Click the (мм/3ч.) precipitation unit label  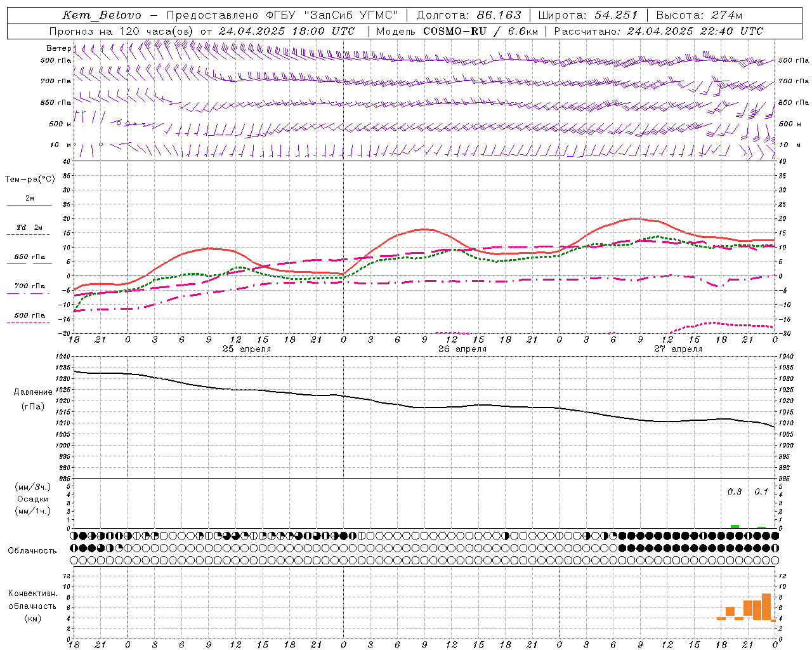32,487
